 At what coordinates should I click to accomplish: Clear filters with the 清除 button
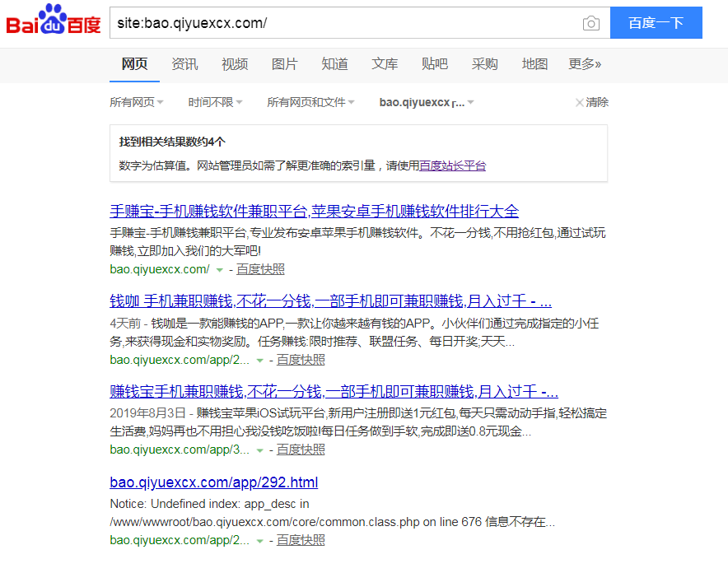tap(592, 102)
